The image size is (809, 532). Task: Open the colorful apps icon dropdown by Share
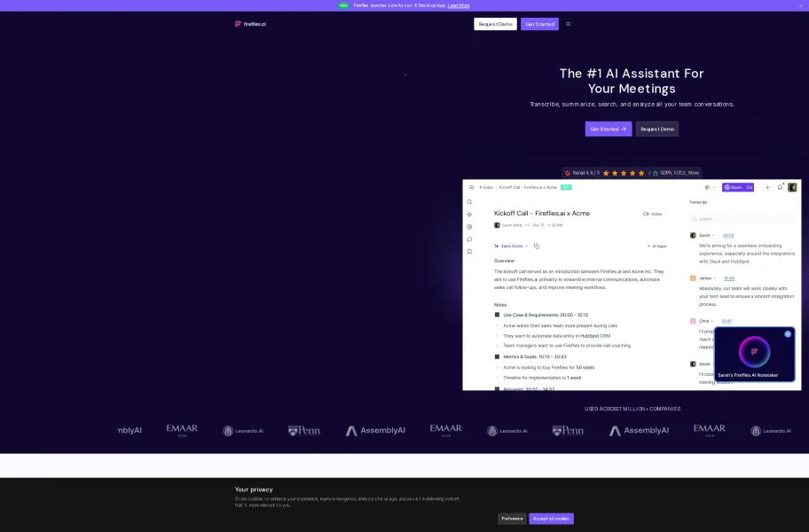point(710,188)
